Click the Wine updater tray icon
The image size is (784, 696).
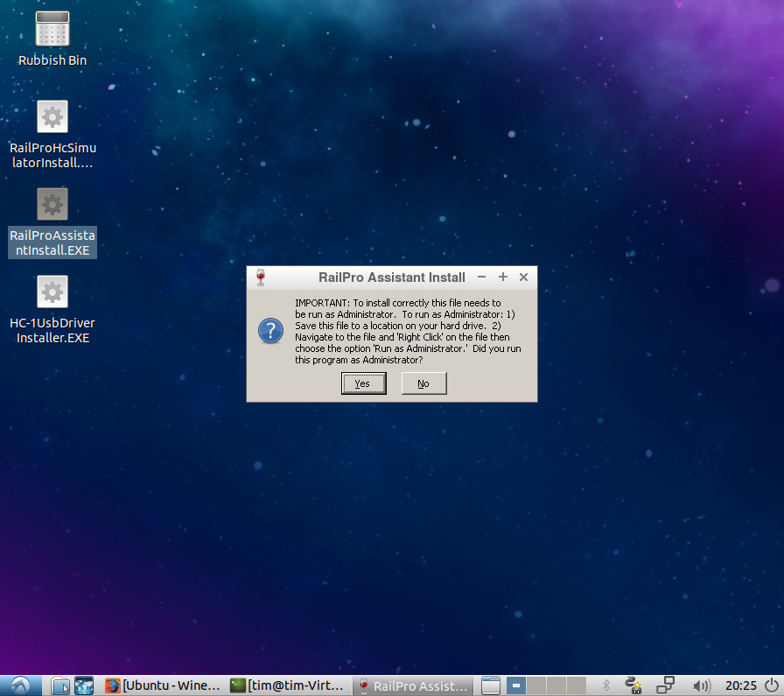tap(633, 685)
